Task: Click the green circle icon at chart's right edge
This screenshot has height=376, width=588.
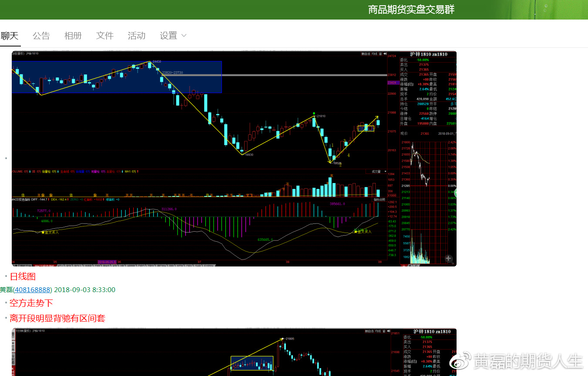Action: [x=455, y=193]
